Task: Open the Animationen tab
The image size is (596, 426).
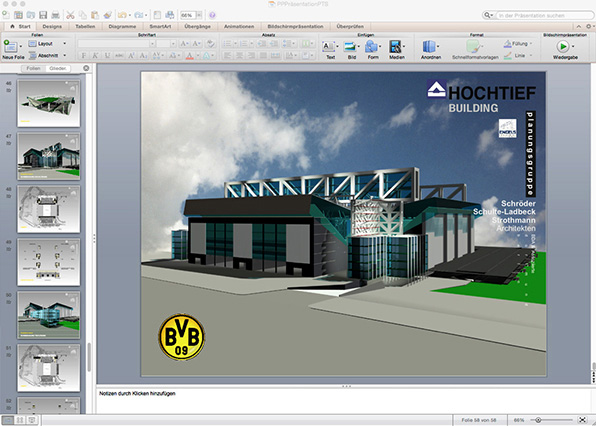Action: coord(239,26)
